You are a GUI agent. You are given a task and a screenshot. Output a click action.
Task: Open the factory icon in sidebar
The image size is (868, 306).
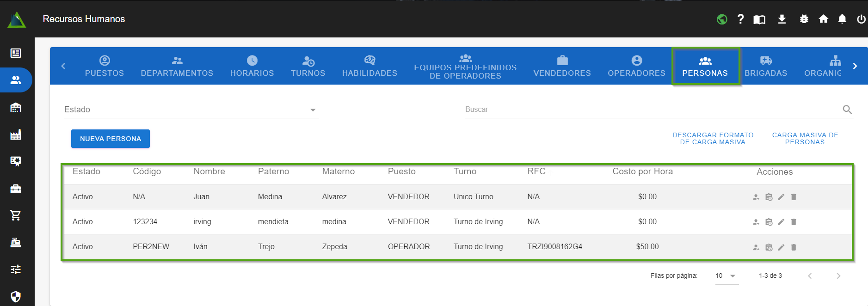coord(16,135)
